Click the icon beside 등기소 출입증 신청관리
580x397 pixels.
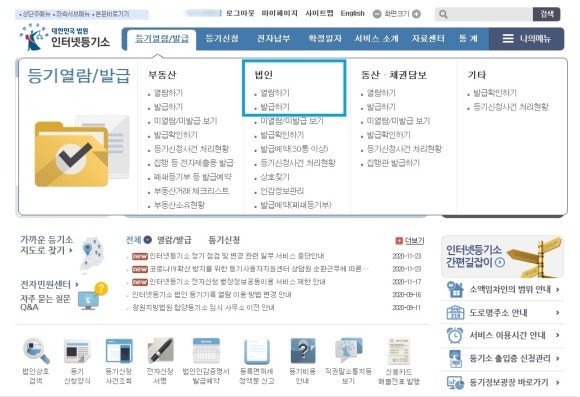point(455,359)
